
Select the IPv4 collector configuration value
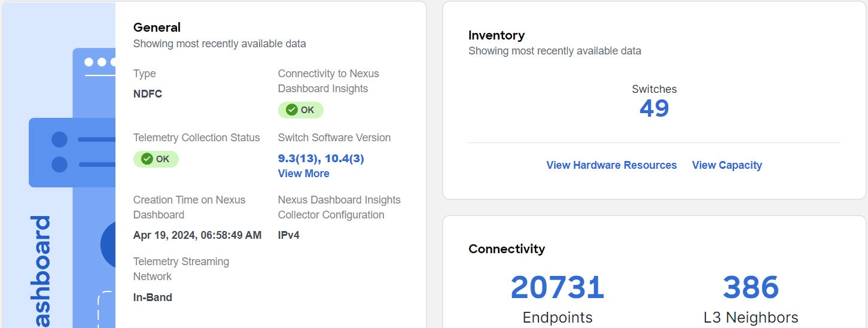coord(289,235)
